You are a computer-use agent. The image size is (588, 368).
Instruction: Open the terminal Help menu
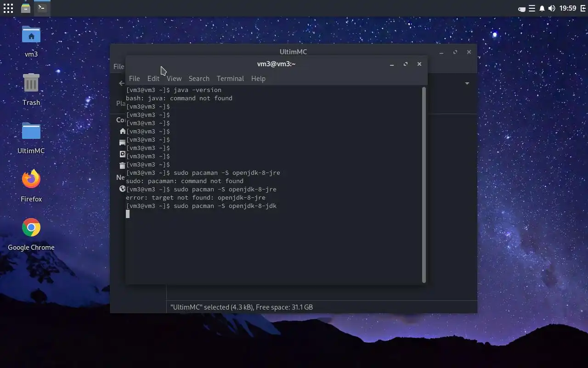(x=258, y=79)
